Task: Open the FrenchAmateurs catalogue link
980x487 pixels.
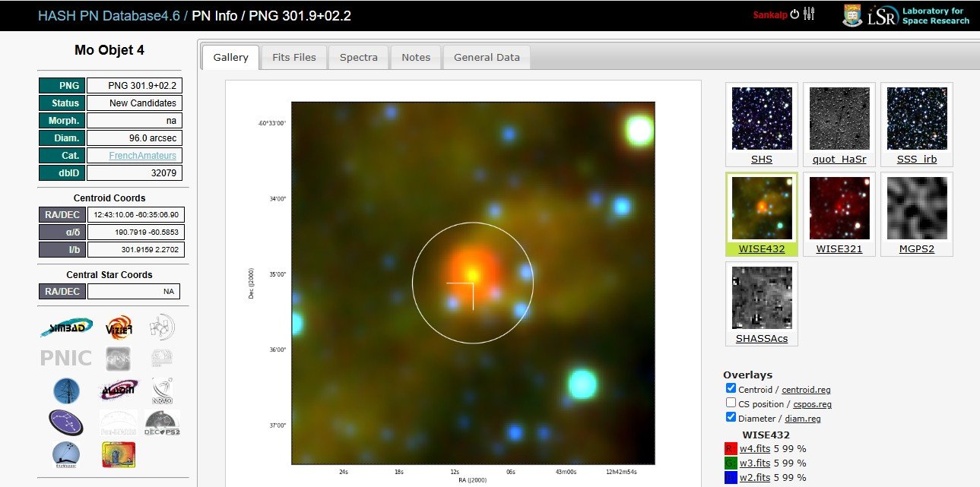Action: 142,155
